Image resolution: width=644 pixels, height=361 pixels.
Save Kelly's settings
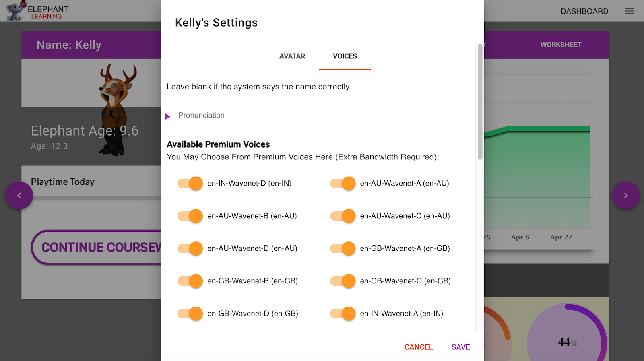460,347
